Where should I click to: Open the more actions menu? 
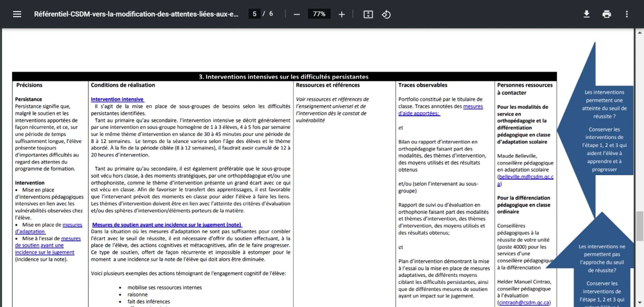click(x=627, y=14)
